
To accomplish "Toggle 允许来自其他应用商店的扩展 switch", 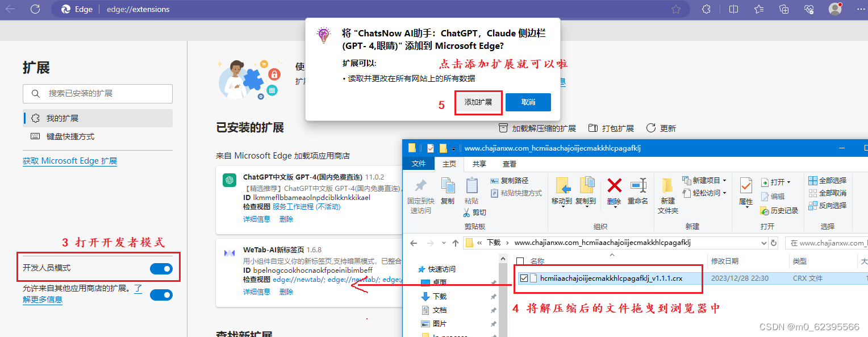I will [161, 295].
